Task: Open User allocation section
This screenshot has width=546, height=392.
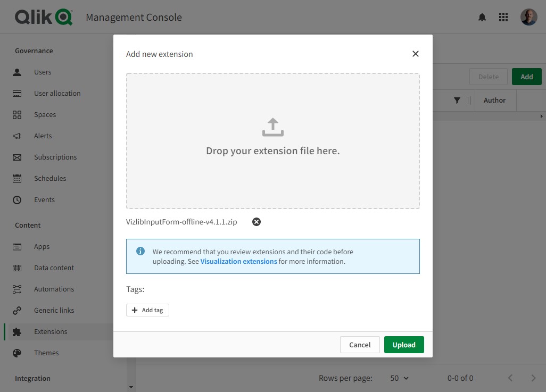Action: coord(57,93)
